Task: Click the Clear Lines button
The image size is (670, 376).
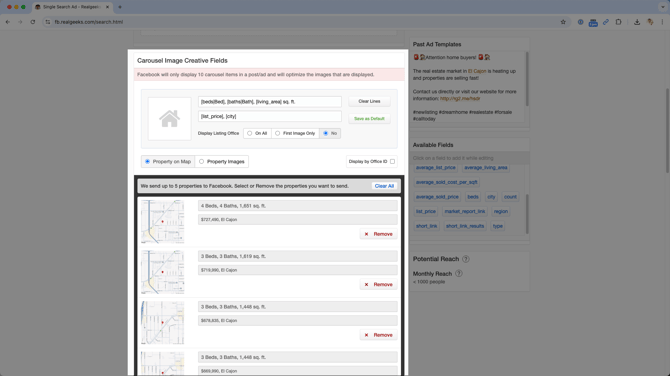Action: (369, 101)
